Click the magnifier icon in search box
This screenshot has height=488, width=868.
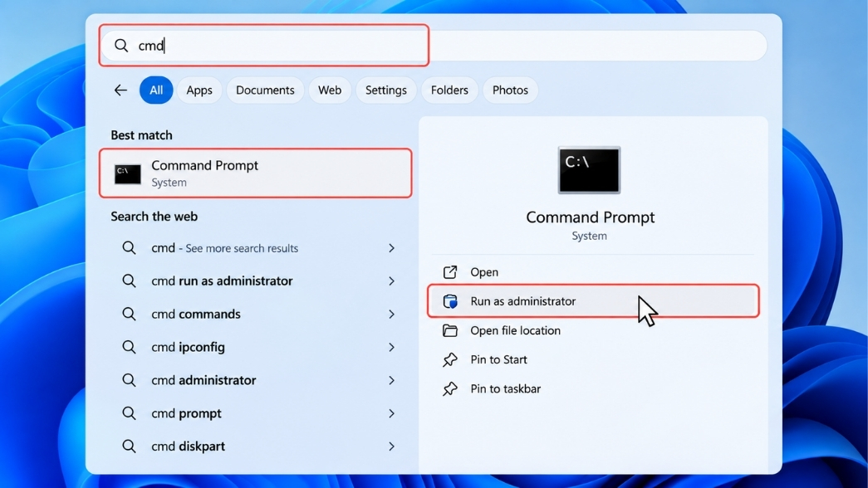pyautogui.click(x=121, y=46)
